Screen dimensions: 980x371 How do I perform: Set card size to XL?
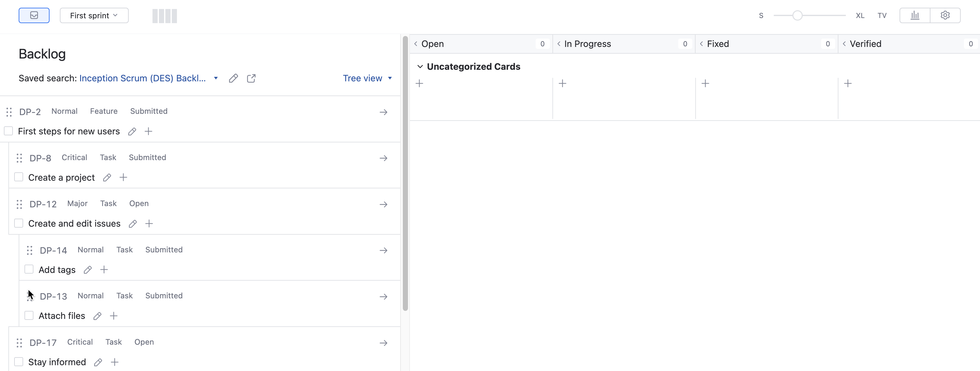(x=860, y=15)
